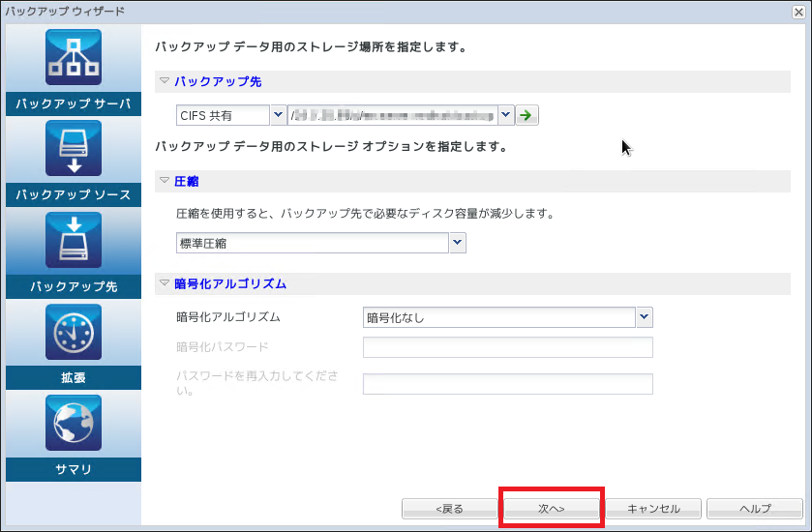812x532 pixels.
Task: Click the 暗号化なし combo box field
Action: tap(499, 317)
